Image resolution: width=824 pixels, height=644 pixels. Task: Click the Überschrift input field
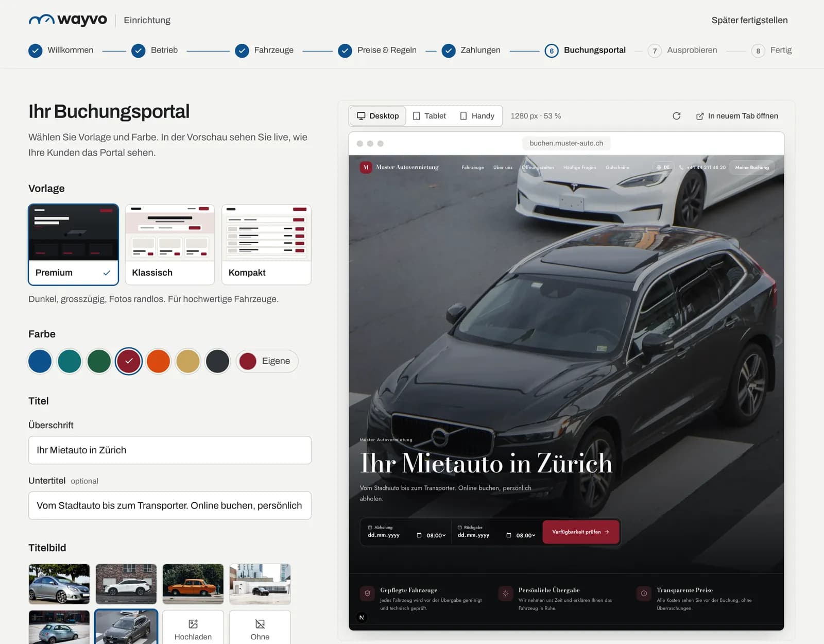pyautogui.click(x=170, y=450)
